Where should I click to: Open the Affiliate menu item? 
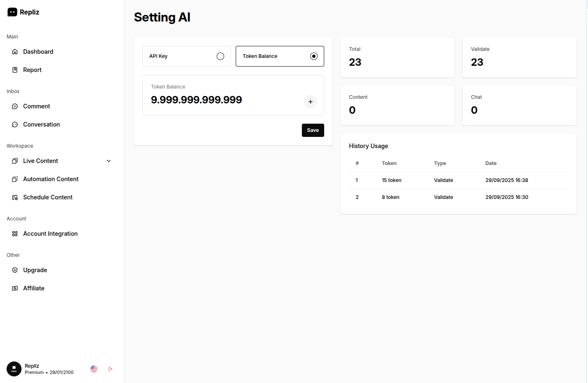click(34, 288)
